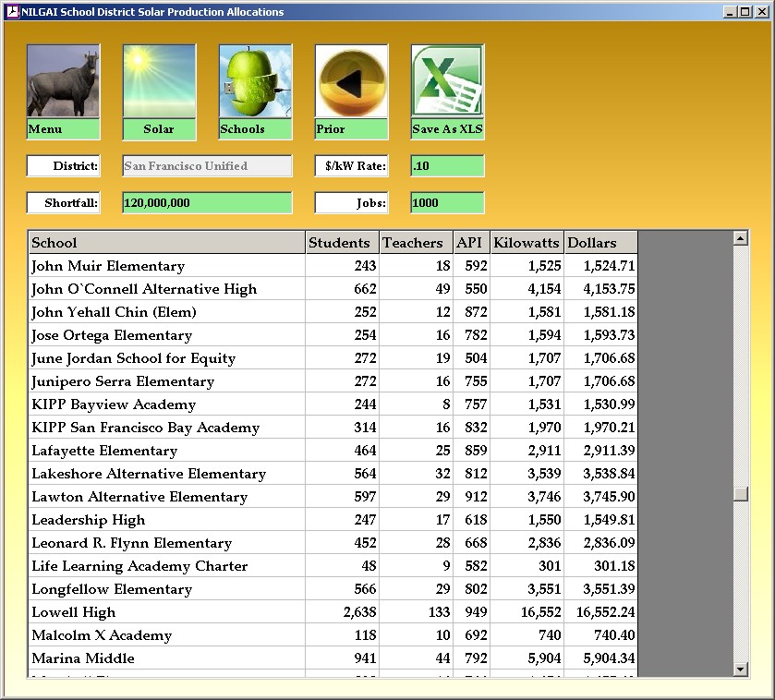The height and width of the screenshot is (700, 775).
Task: Click into the $/kW Rate field
Action: click(x=447, y=166)
